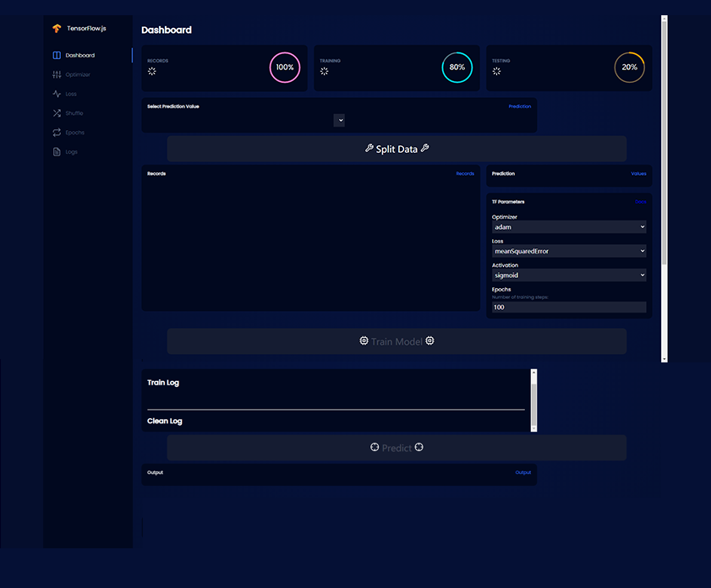Image resolution: width=711 pixels, height=588 pixels.
Task: Click the Dashboard layout icon in sidebar
Action: [57, 56]
